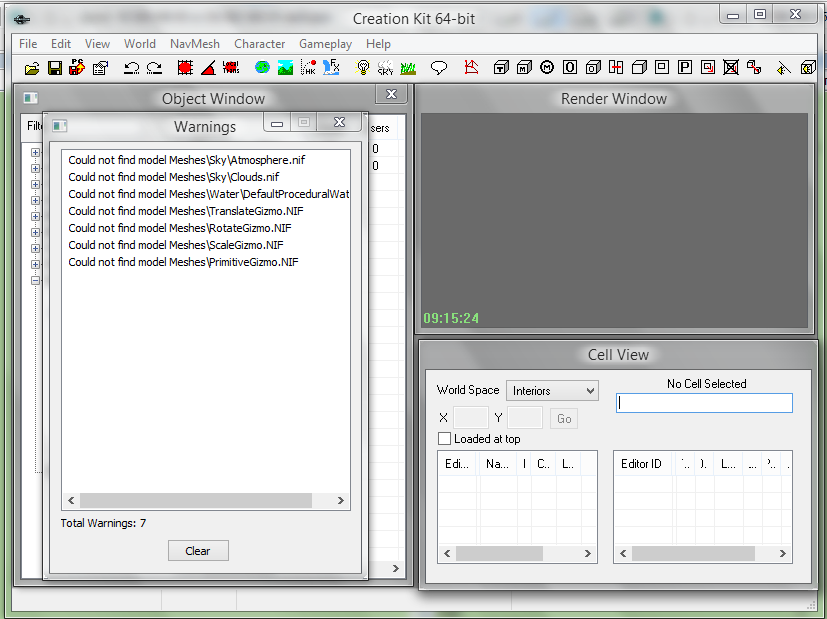827x619 pixels.
Task: Click the Save plugin floppy disk icon
Action: pos(54,68)
